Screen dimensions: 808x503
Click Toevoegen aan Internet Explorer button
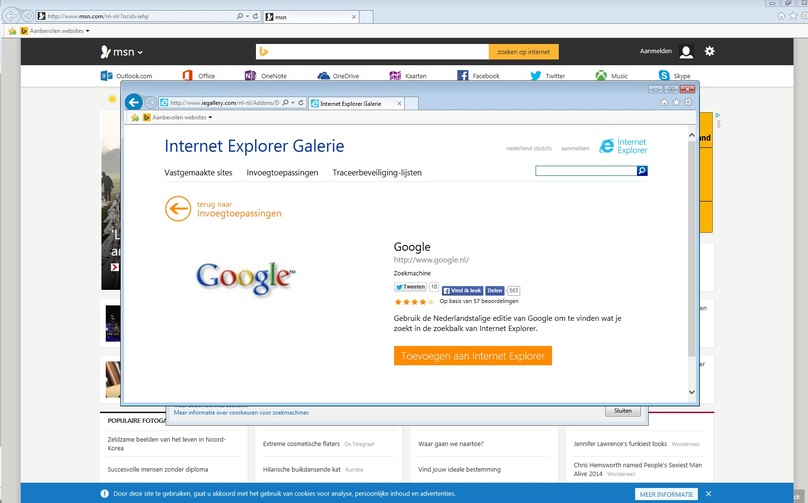pyautogui.click(x=473, y=356)
